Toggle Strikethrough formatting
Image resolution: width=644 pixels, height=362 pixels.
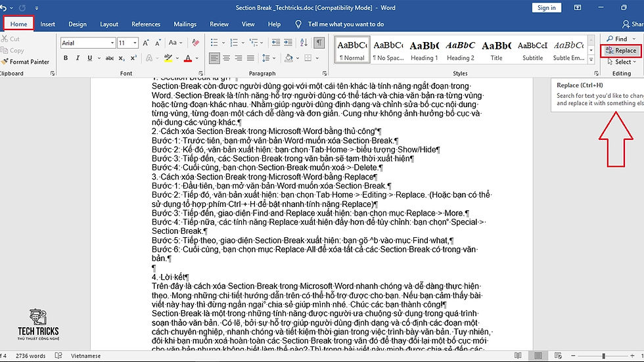[109, 58]
